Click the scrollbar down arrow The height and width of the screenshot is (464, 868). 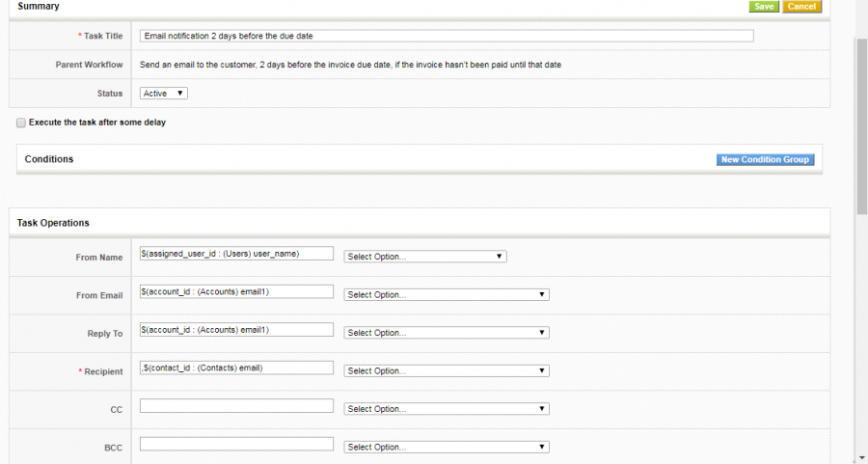(861, 457)
